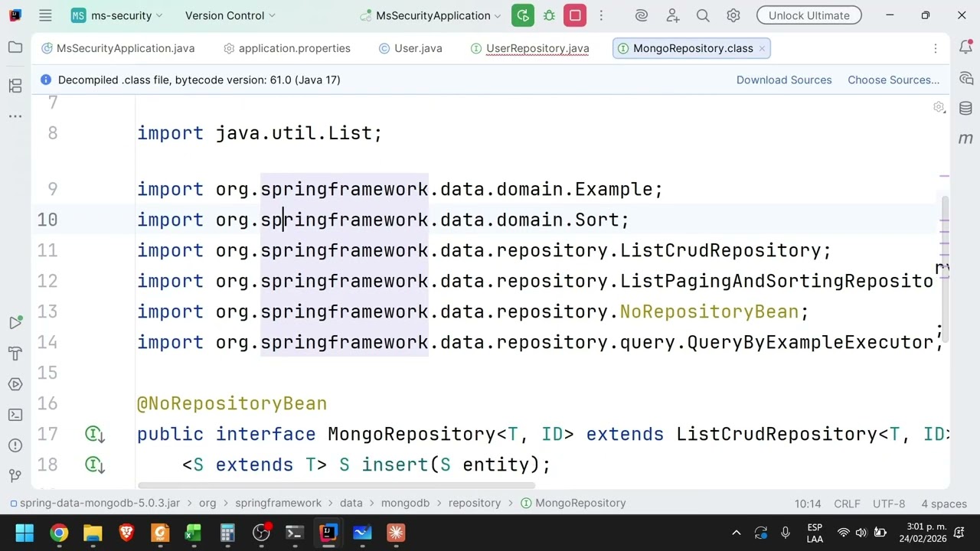Open the Git tool window icon
980x551 pixels.
(15, 476)
